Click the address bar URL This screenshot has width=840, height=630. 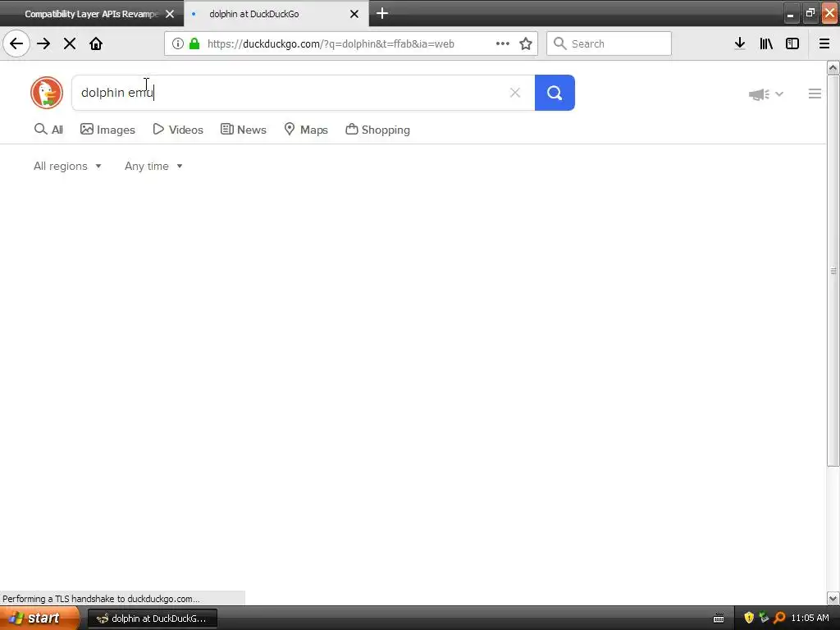[331, 44]
